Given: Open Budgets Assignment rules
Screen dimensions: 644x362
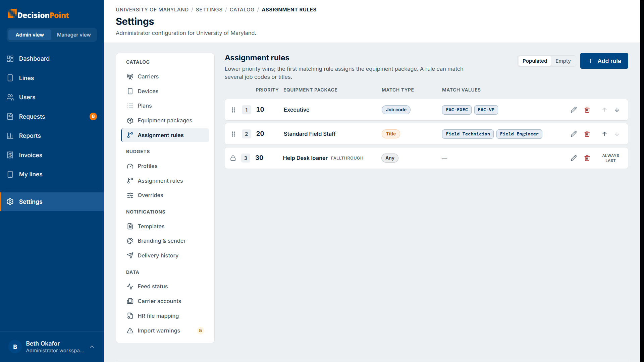Looking at the screenshot, I should click(x=165, y=181).
